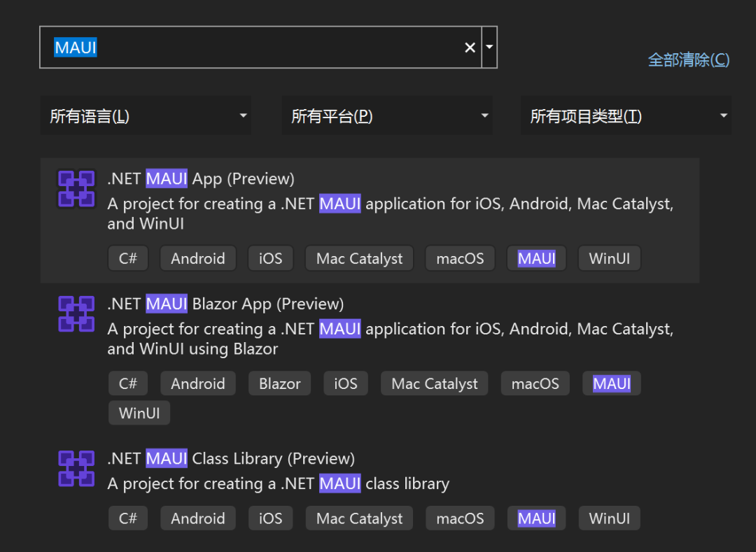This screenshot has width=756, height=552.
Task: Clear the MAUI search text with X
Action: tap(470, 47)
